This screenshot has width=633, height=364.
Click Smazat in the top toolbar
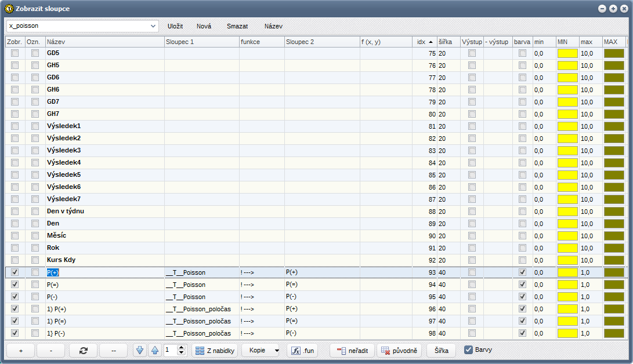pos(237,26)
